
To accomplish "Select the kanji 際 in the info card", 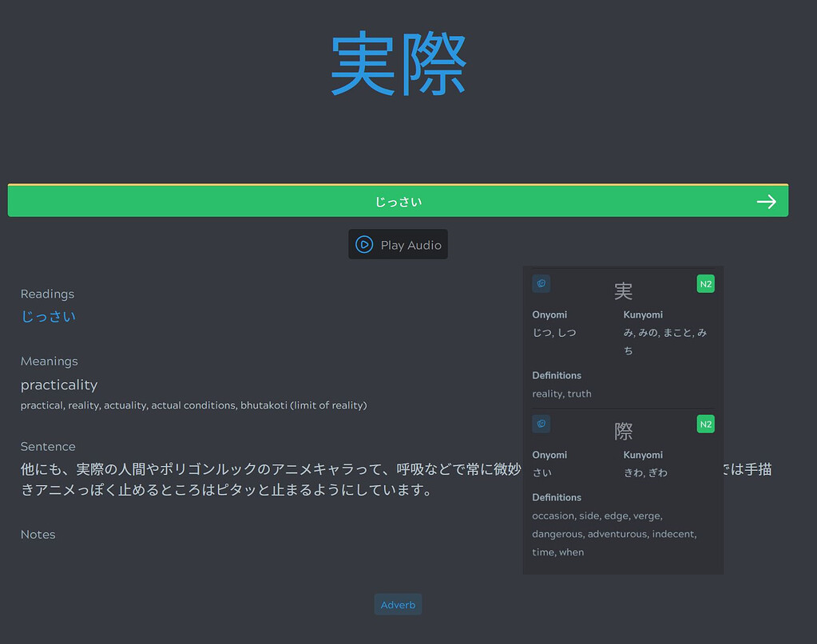I will coord(622,431).
